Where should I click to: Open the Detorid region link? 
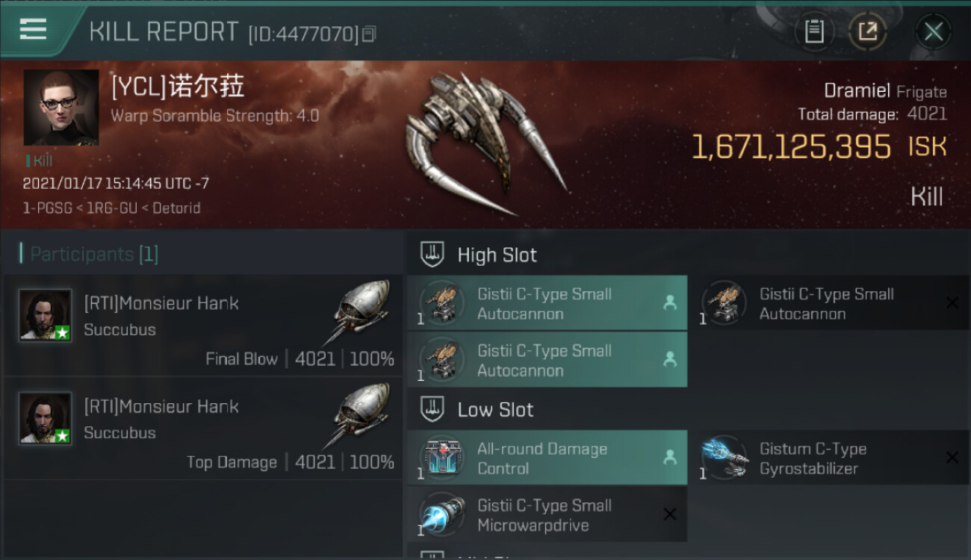pyautogui.click(x=176, y=208)
